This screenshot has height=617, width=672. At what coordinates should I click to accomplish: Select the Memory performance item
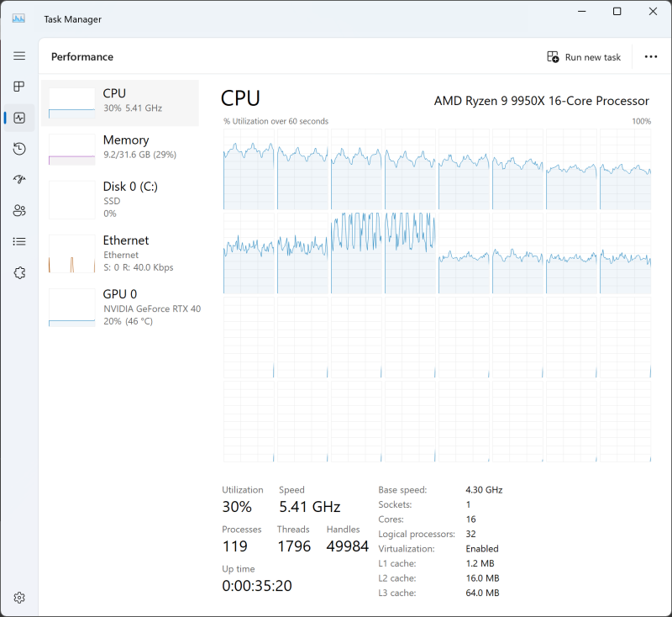point(120,148)
